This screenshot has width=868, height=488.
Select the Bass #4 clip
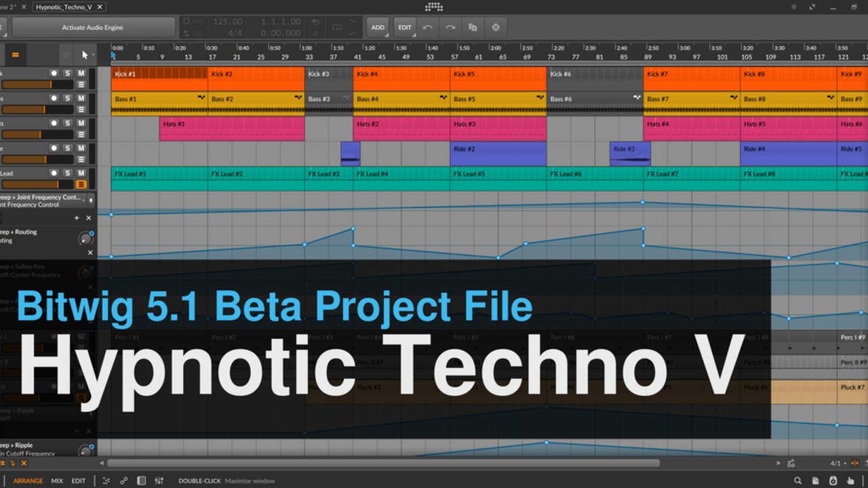(x=401, y=104)
